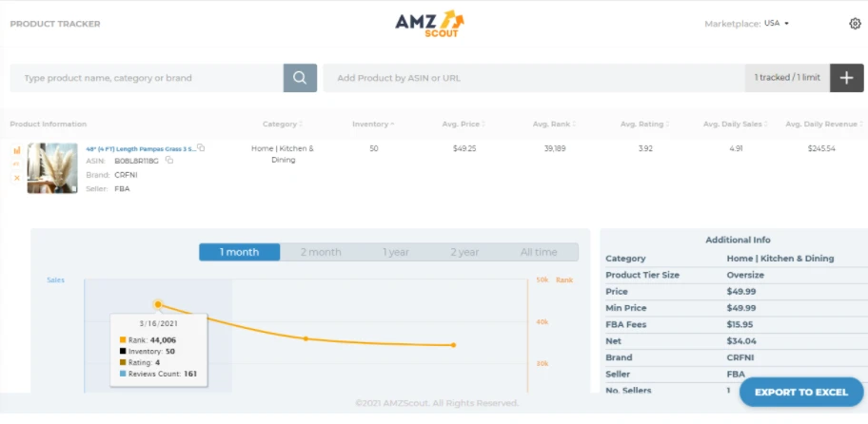868x424 pixels.
Task: Click the search magnifier button
Action: coord(300,78)
